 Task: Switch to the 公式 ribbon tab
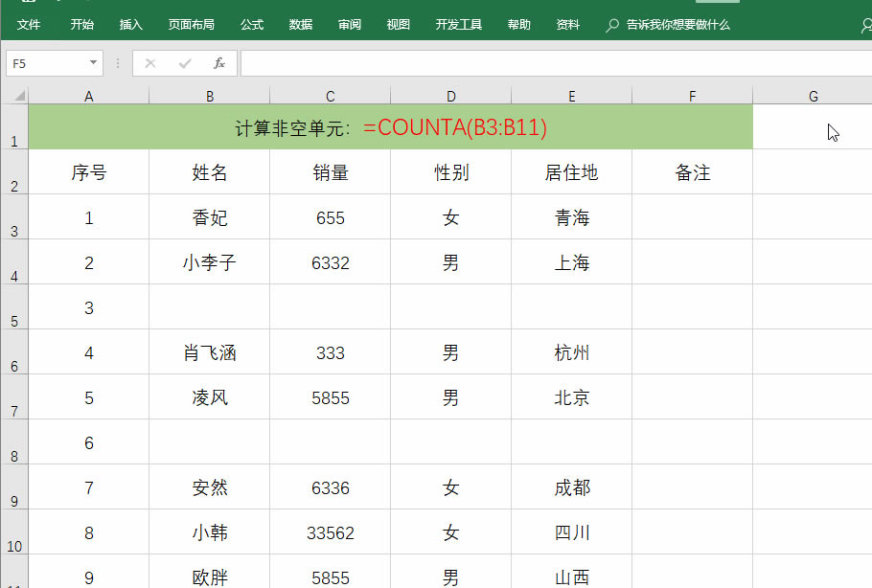[x=252, y=25]
